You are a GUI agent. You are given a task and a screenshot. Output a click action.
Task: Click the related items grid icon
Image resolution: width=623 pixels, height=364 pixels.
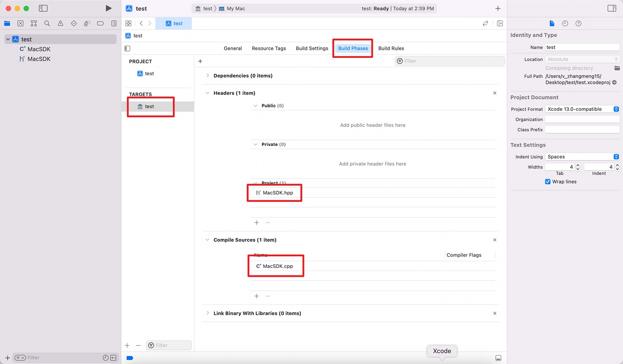129,24
